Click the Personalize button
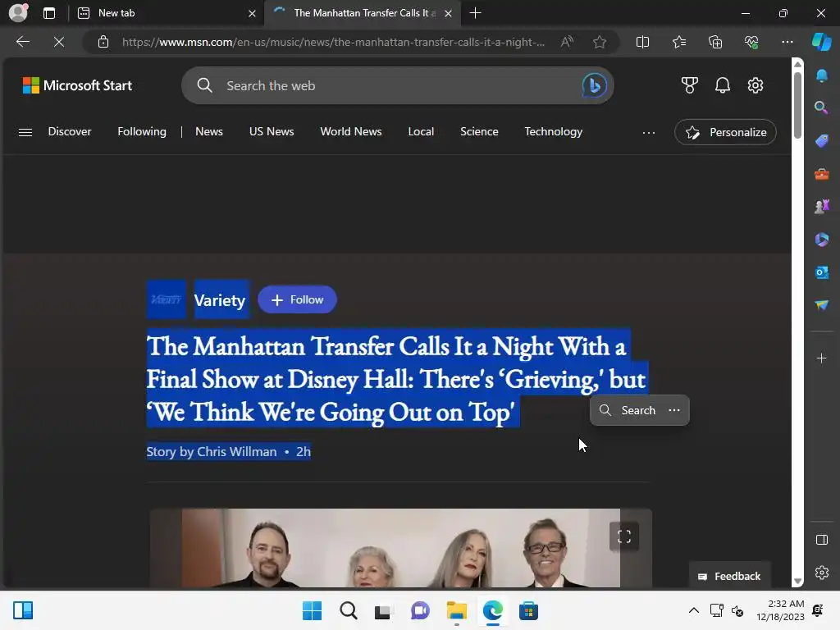This screenshot has width=840, height=630. (725, 132)
